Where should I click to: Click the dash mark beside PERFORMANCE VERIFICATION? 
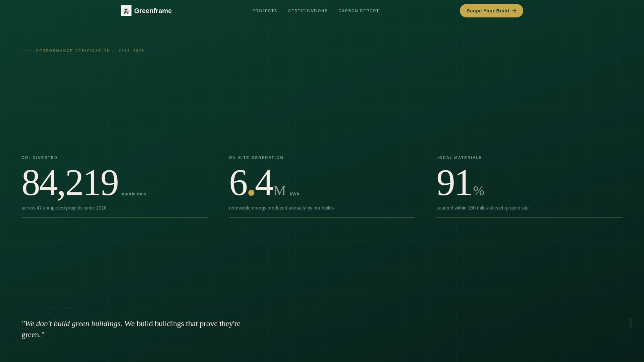(26, 51)
